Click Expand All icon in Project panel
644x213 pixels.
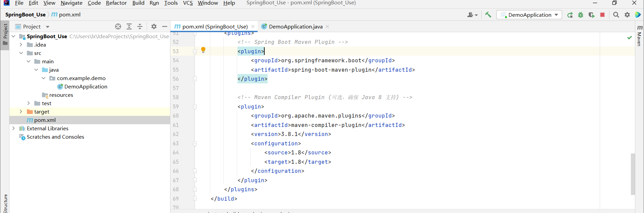pos(129,26)
